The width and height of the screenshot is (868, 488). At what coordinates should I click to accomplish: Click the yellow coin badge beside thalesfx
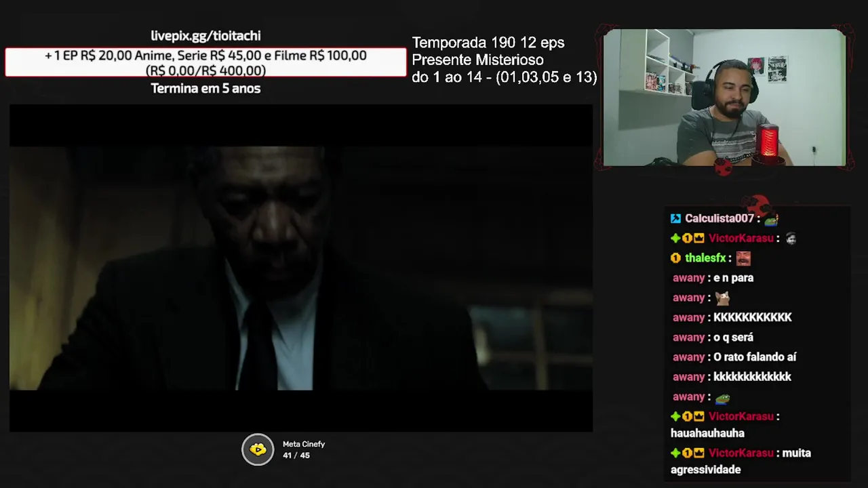click(675, 258)
